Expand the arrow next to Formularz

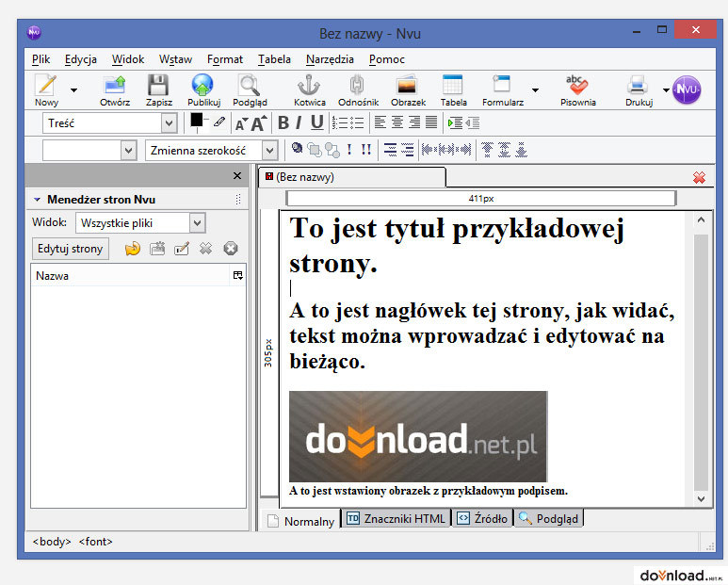[535, 89]
